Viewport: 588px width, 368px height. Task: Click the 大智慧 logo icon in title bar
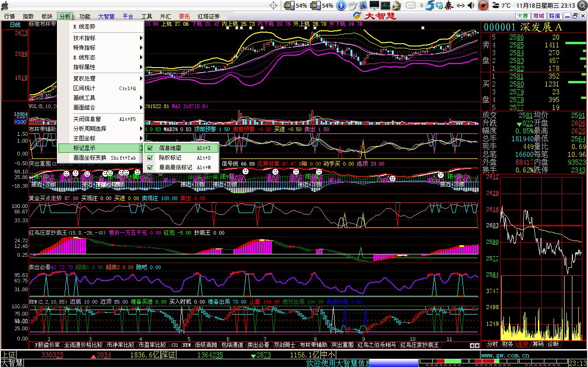pos(357,16)
